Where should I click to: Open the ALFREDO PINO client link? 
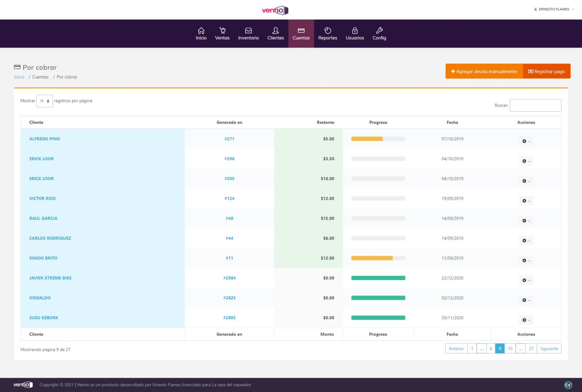45,139
